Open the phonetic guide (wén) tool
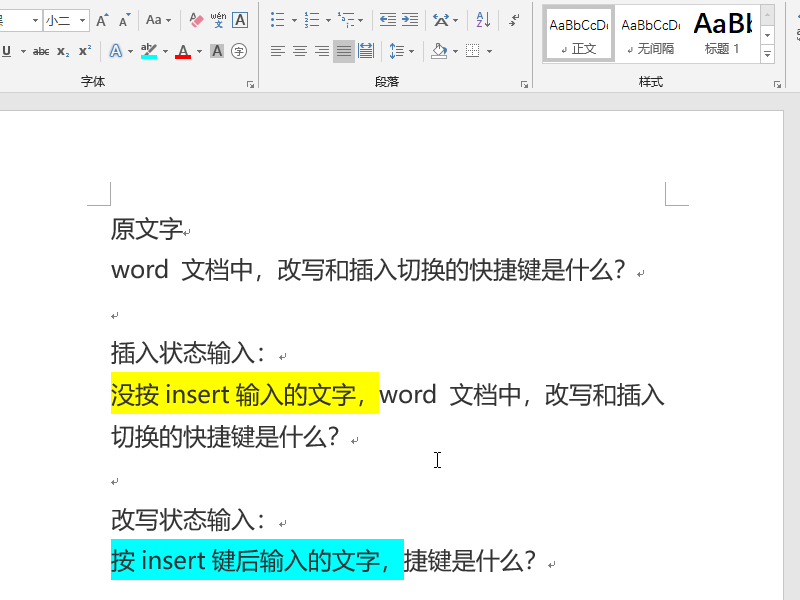 [218, 20]
